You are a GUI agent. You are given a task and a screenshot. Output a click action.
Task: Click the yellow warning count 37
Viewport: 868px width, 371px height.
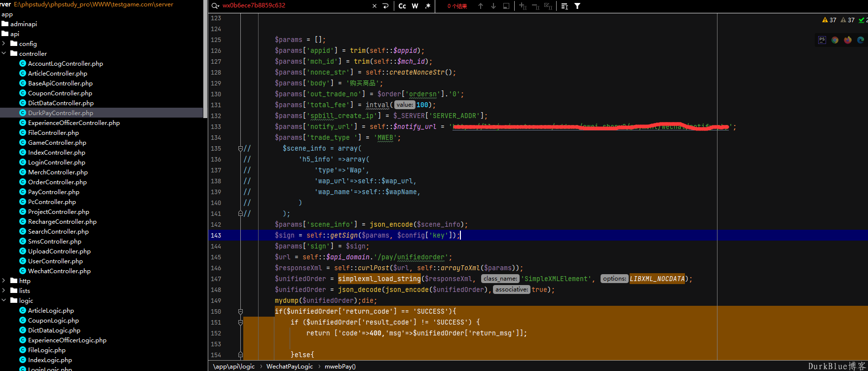coord(829,20)
